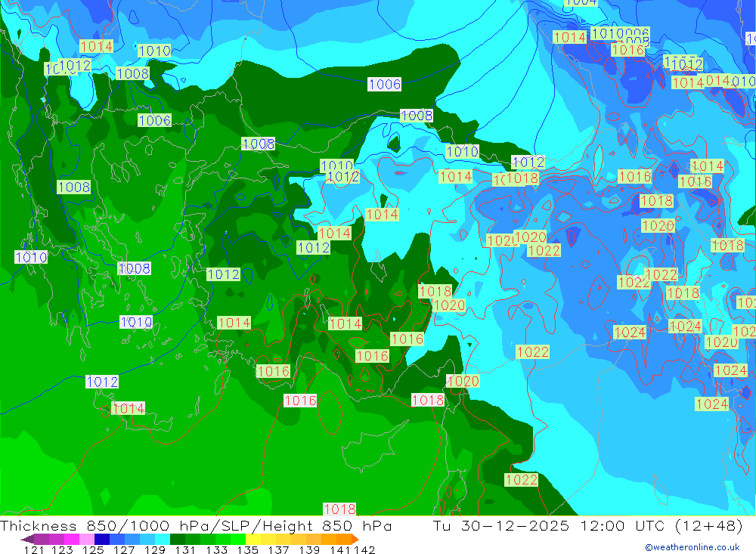Click the purple 121 legend swatch
The width and height of the screenshot is (756, 554).
coord(42,539)
